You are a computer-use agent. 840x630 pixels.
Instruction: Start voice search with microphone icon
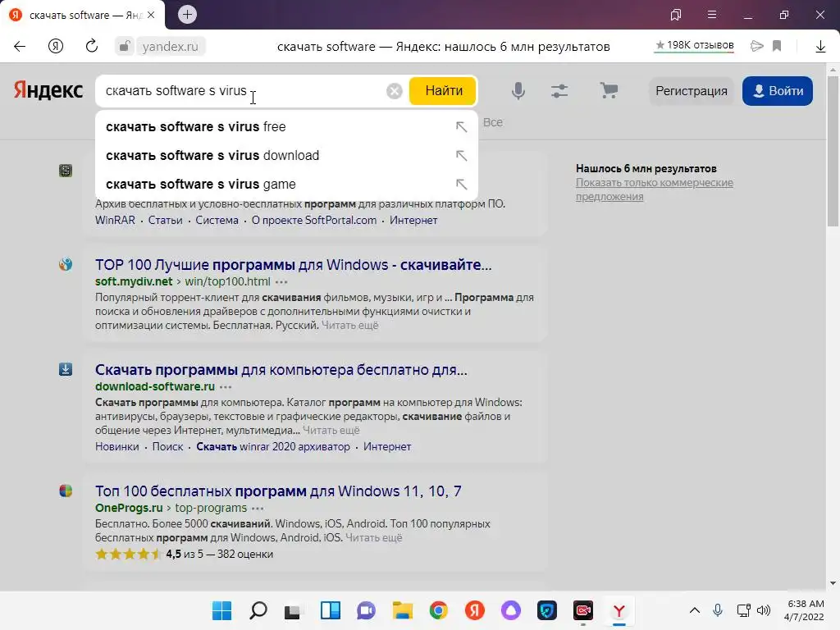tap(518, 90)
